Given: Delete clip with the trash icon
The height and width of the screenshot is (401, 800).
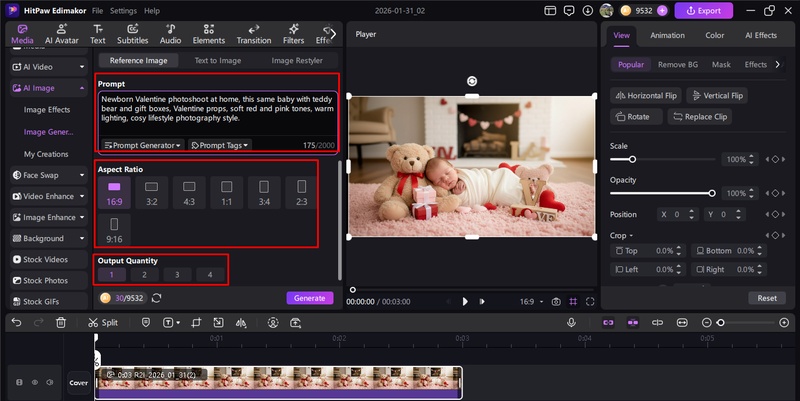Looking at the screenshot, I should pos(61,322).
